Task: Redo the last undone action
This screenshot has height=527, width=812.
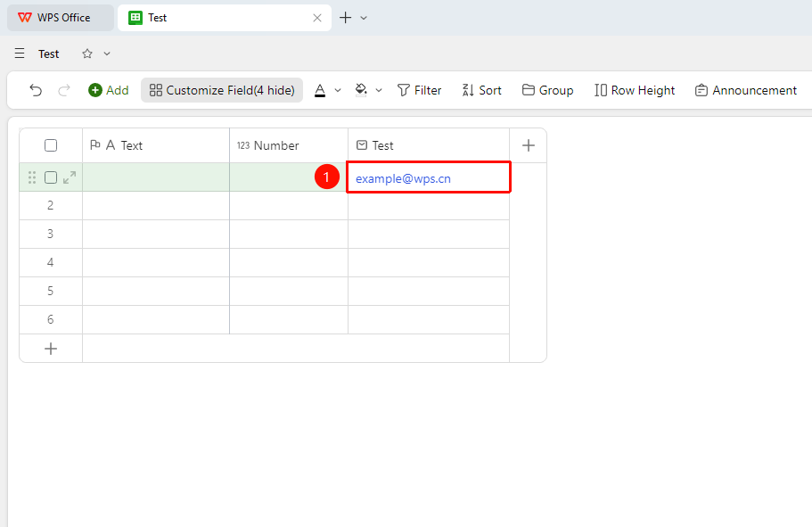Action: [x=63, y=90]
